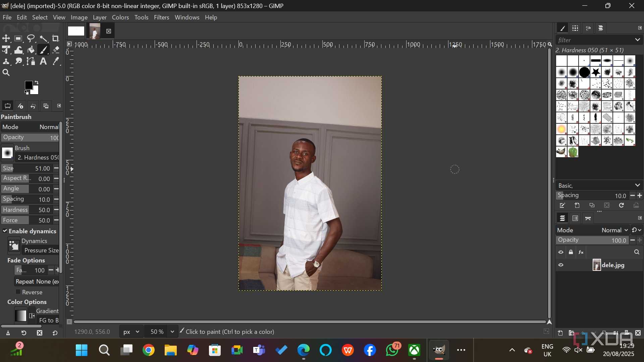Select the Clone stamp tool
The width and height of the screenshot is (644, 362).
tap(6, 61)
